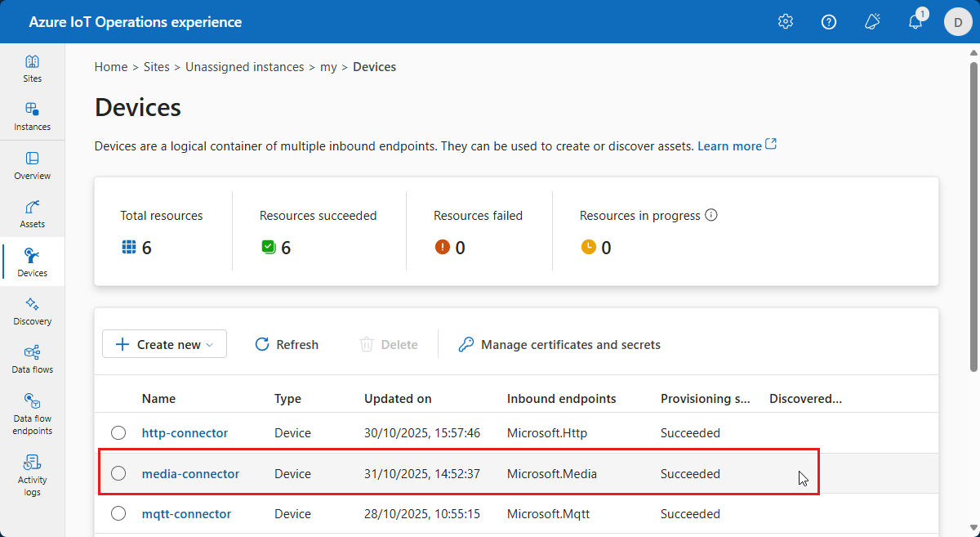Click Home in the breadcrumb

click(x=111, y=67)
